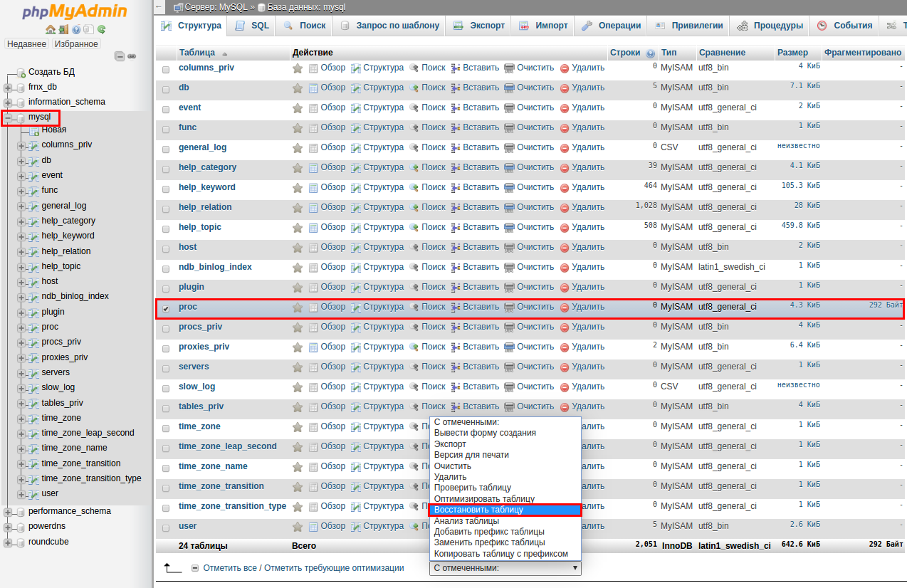Open the proxies_priv table name link
The image size is (907, 588).
coord(204,347)
